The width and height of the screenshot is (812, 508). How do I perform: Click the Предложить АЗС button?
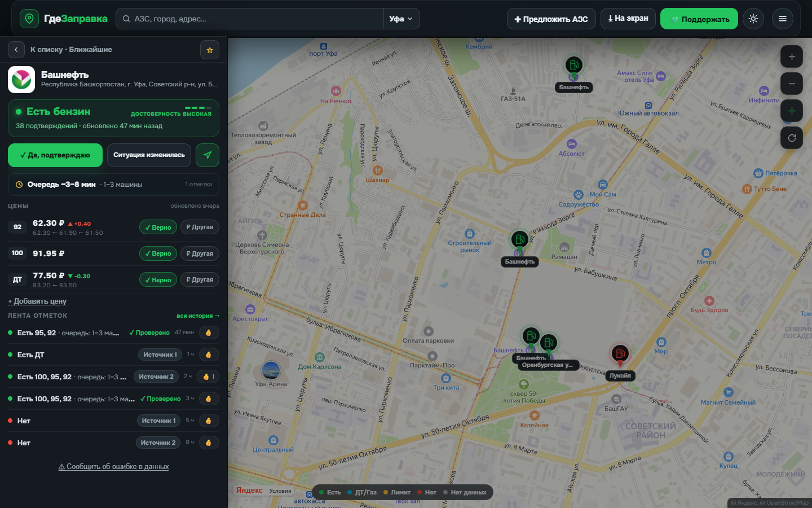pos(551,19)
